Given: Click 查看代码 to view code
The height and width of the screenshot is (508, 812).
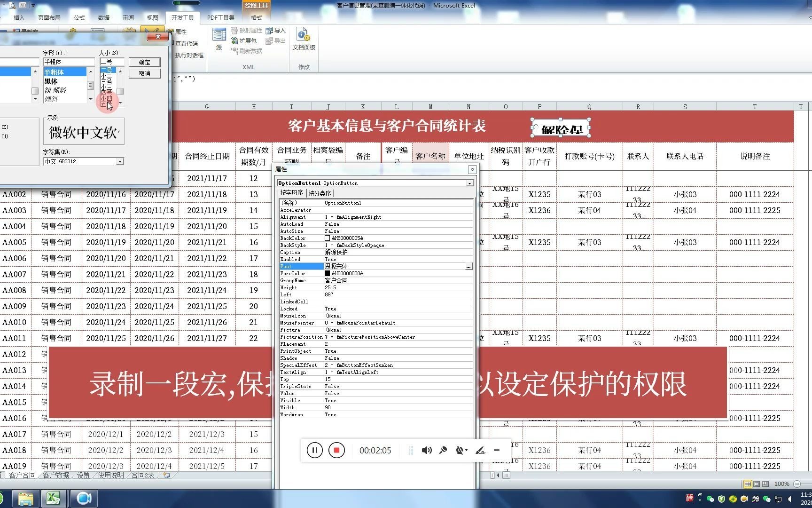Looking at the screenshot, I should coord(186,43).
